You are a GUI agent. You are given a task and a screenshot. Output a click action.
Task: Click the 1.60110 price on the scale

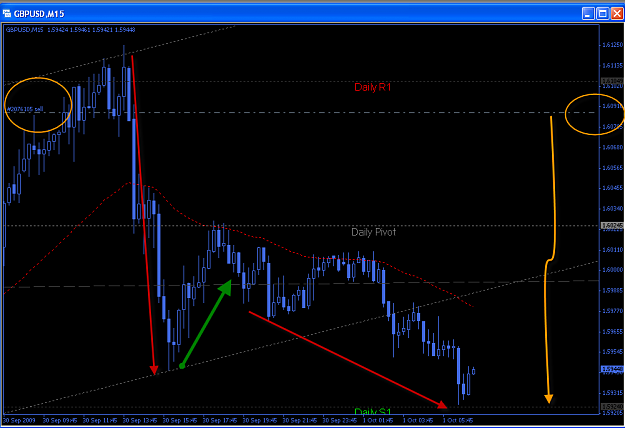point(612,250)
